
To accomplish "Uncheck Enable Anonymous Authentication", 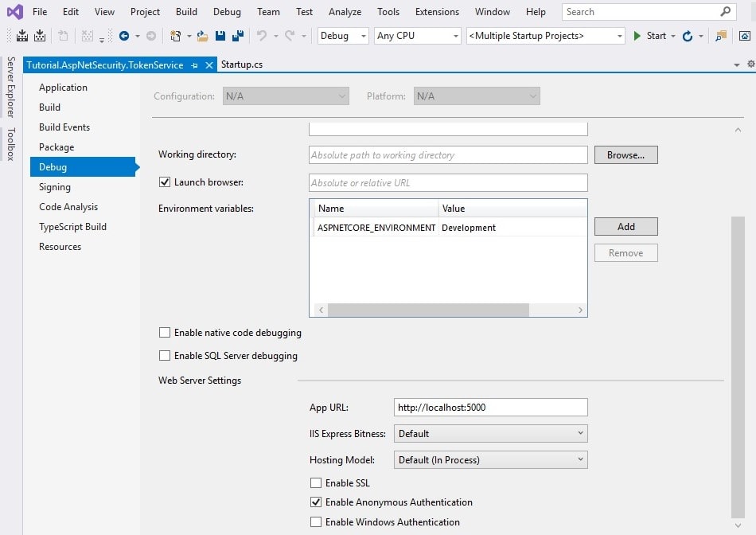I will tap(315, 502).
